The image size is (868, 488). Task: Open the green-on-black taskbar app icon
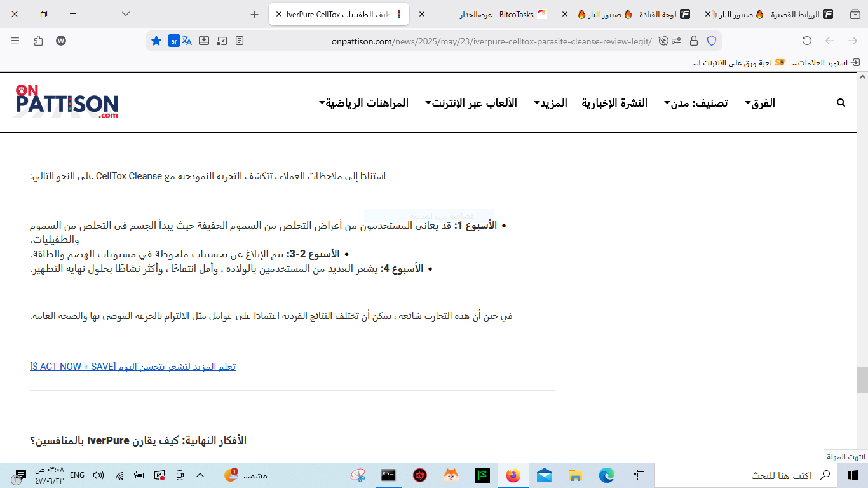pyautogui.click(x=482, y=475)
